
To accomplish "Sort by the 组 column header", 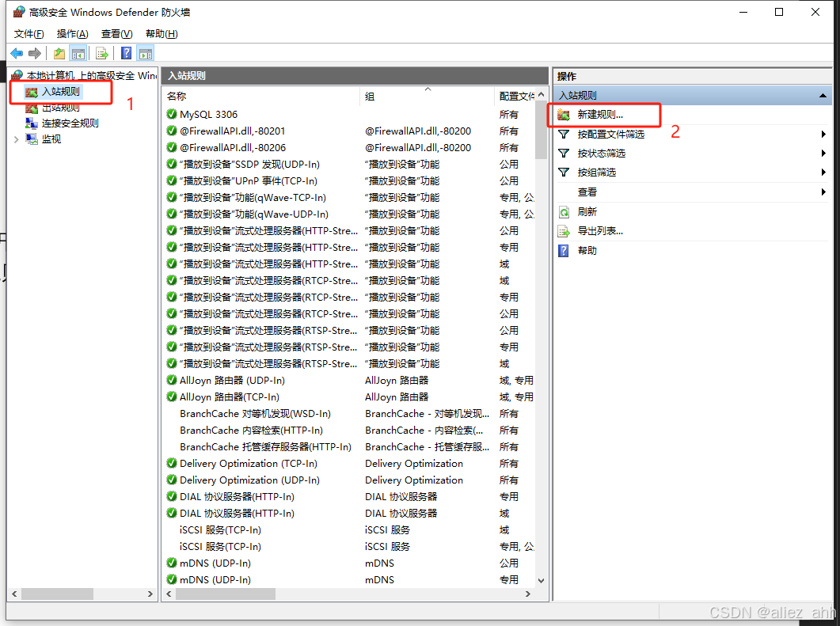I will coord(427,97).
